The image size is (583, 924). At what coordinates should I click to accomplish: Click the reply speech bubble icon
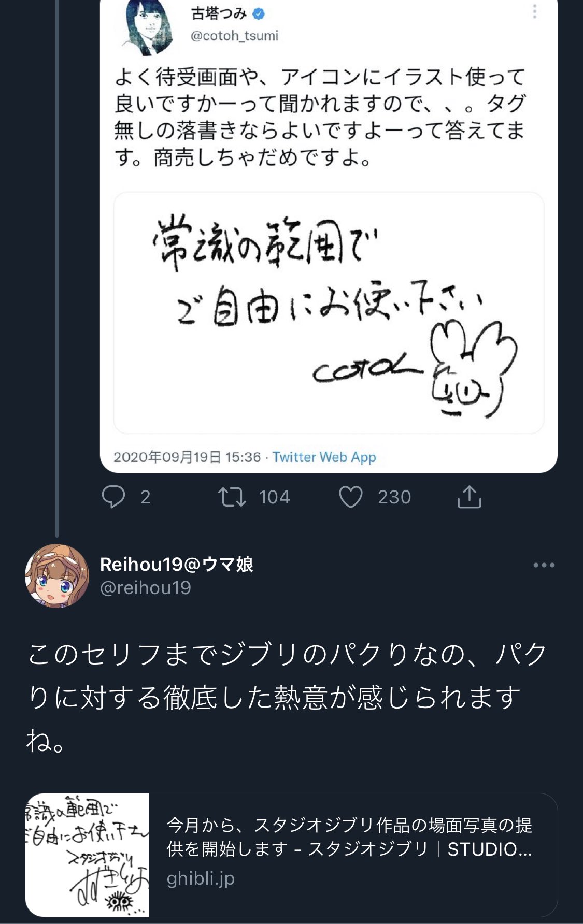pos(113,497)
